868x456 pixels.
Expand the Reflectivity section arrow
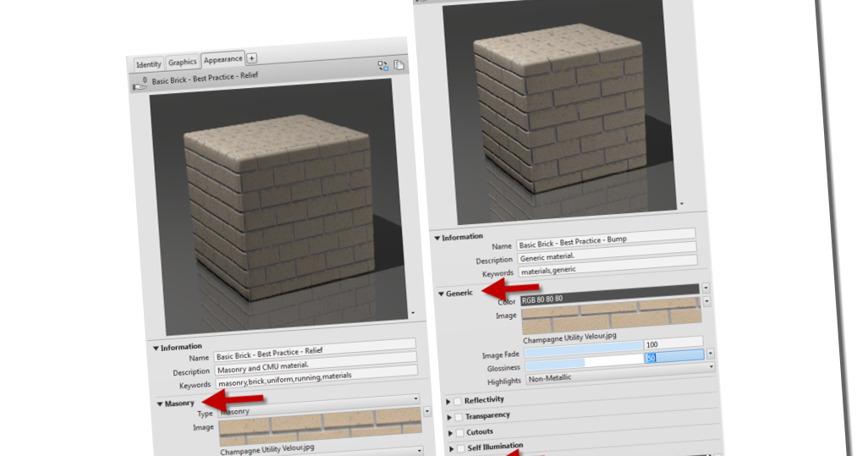pyautogui.click(x=448, y=402)
